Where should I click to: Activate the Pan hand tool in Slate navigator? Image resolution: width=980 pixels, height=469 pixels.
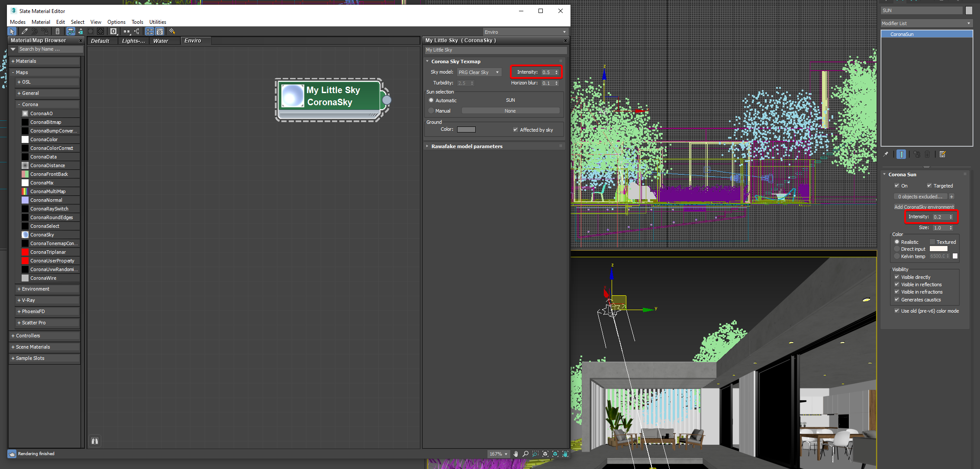(516, 454)
